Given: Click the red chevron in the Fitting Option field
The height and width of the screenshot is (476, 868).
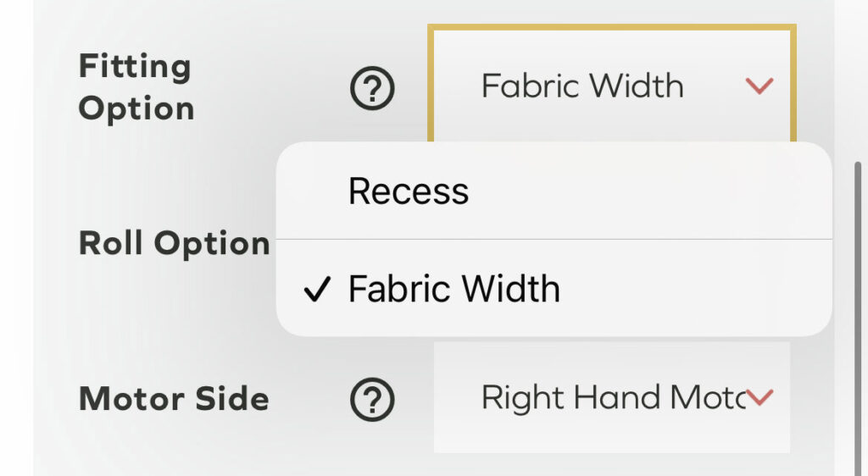Looking at the screenshot, I should pyautogui.click(x=759, y=86).
